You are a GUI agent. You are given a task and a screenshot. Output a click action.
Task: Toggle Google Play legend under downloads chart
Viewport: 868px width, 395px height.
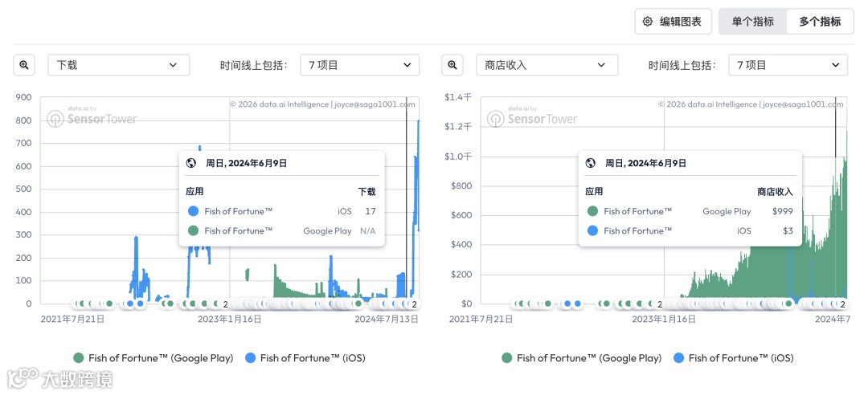tap(154, 358)
